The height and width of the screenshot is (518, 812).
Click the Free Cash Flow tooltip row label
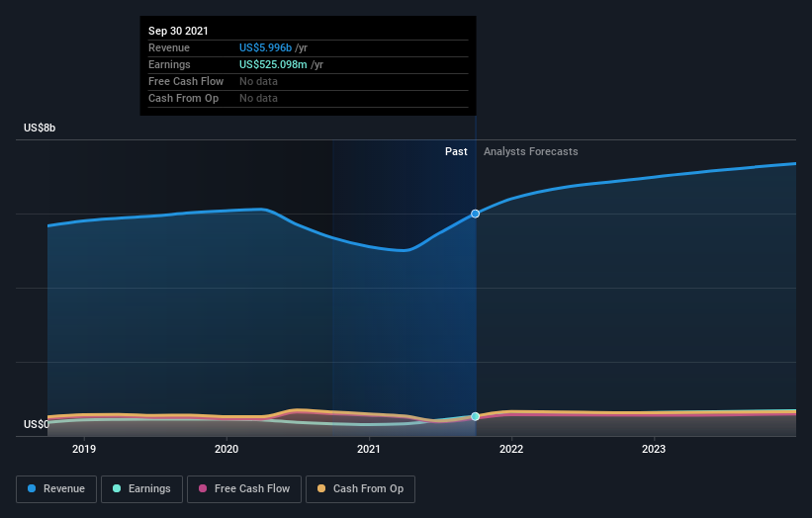click(186, 81)
